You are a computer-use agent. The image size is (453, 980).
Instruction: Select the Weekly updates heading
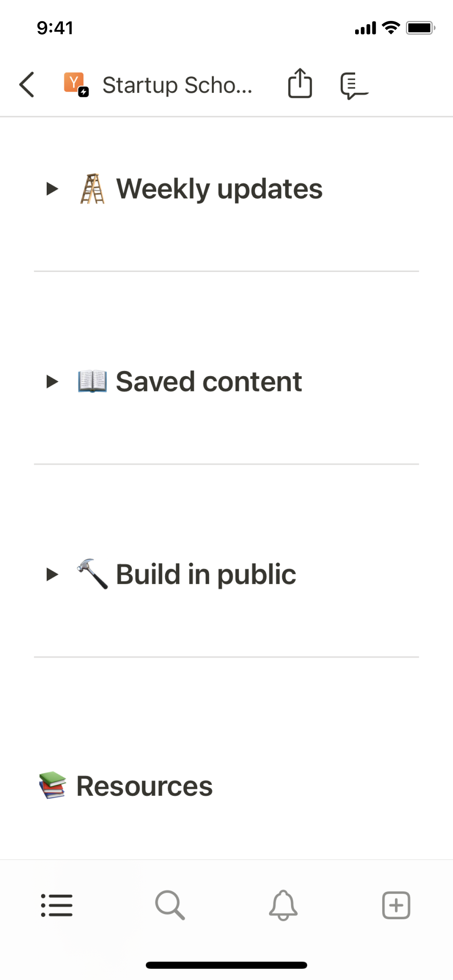pos(219,189)
